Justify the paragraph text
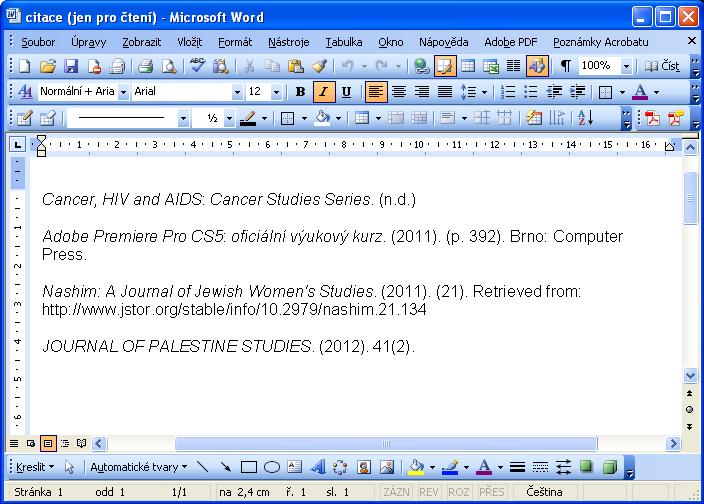704x504 pixels. [445, 92]
